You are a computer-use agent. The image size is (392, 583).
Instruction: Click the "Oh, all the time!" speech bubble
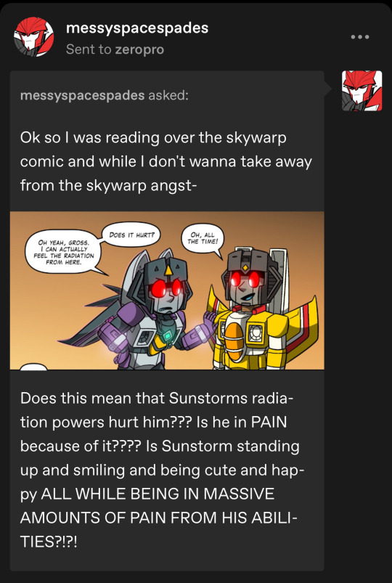pos(203,240)
